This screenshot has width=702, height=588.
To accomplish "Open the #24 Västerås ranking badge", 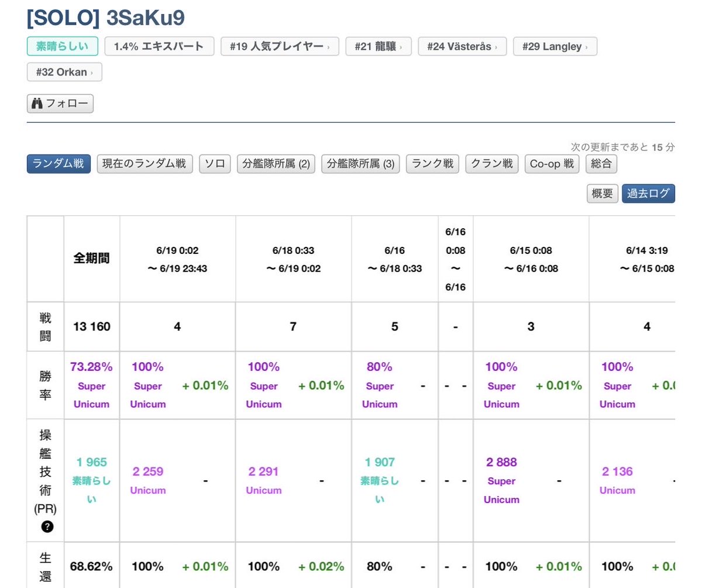I will point(462,46).
